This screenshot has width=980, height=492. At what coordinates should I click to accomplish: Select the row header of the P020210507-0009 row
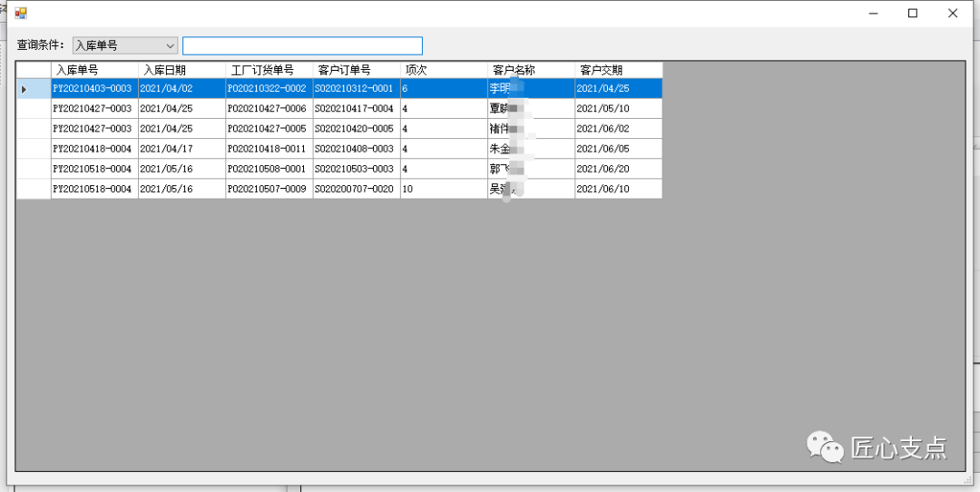[x=34, y=189]
